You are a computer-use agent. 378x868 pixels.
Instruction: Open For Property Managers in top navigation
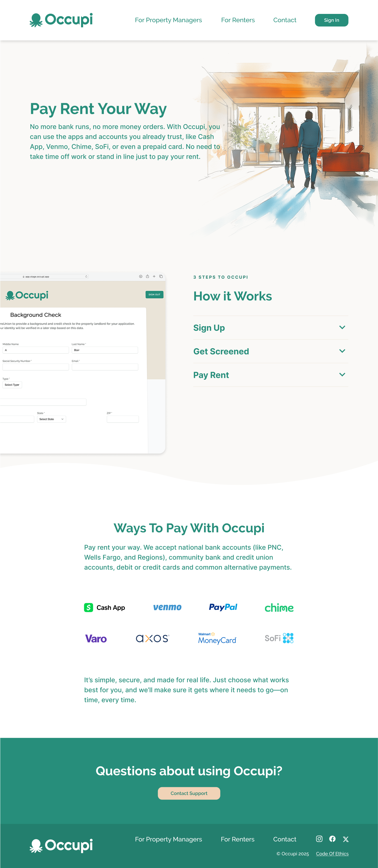click(x=168, y=20)
